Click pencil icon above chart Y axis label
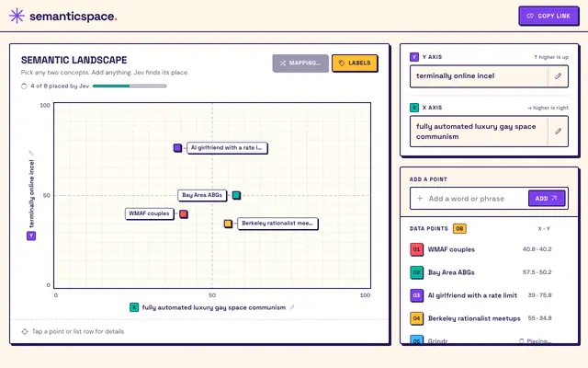 pos(31,153)
